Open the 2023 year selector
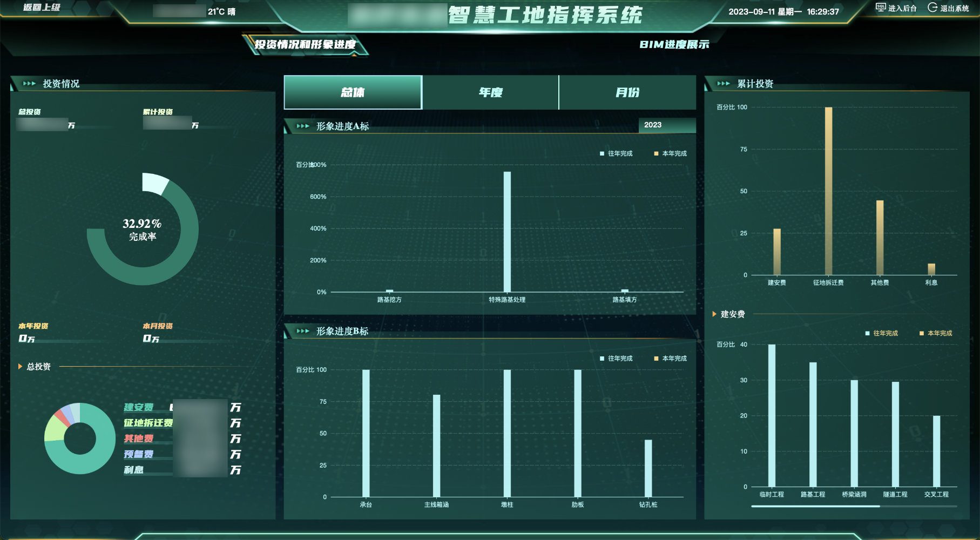 point(667,125)
